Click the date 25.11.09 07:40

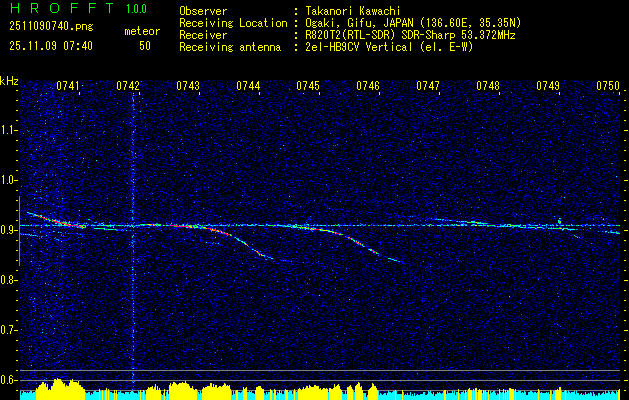(x=51, y=46)
